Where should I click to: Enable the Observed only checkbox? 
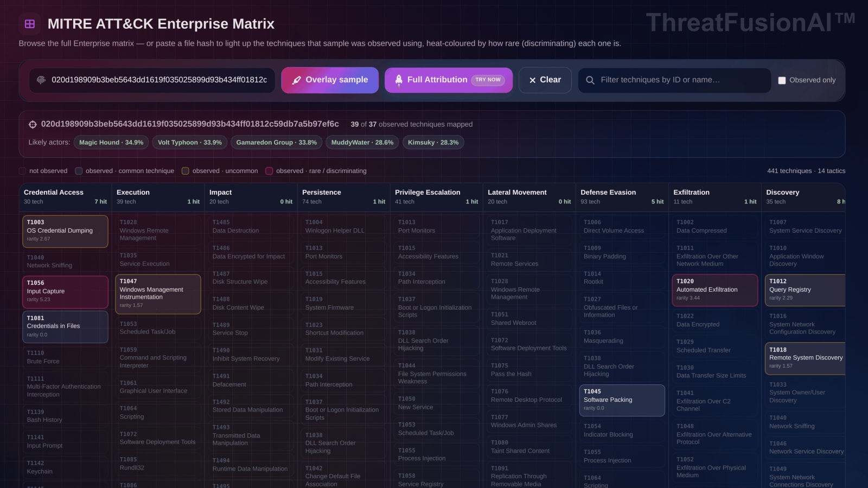pyautogui.click(x=782, y=80)
